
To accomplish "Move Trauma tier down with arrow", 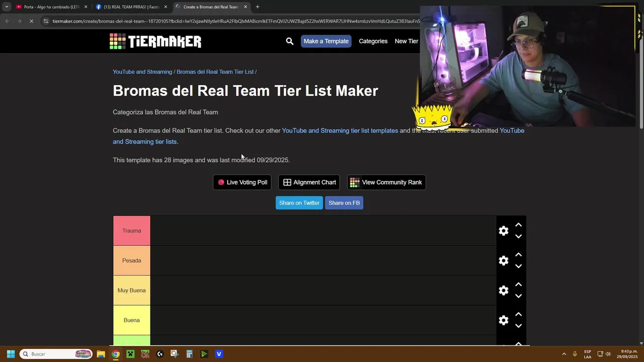I will tap(518, 236).
